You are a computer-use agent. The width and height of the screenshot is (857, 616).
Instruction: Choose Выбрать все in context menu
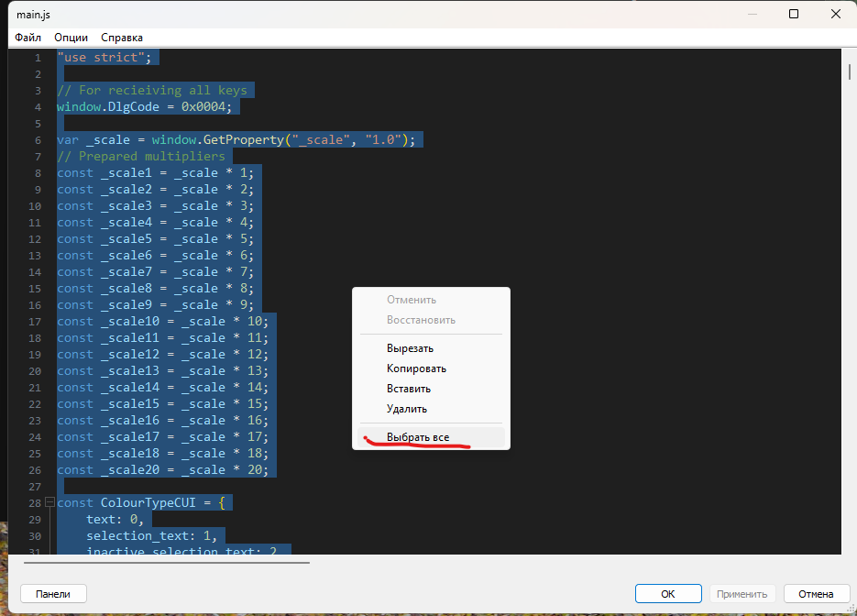(431, 437)
